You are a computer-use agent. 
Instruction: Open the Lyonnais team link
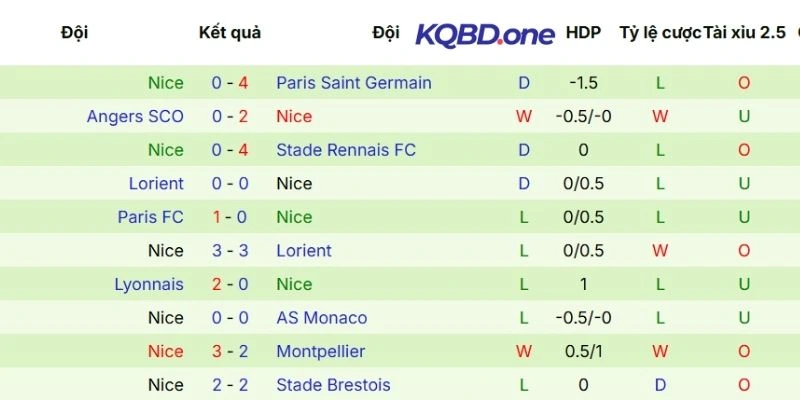click(x=148, y=284)
